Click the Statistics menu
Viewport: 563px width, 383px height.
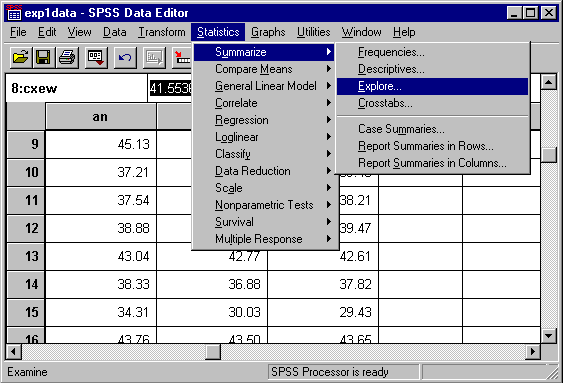[x=218, y=32]
